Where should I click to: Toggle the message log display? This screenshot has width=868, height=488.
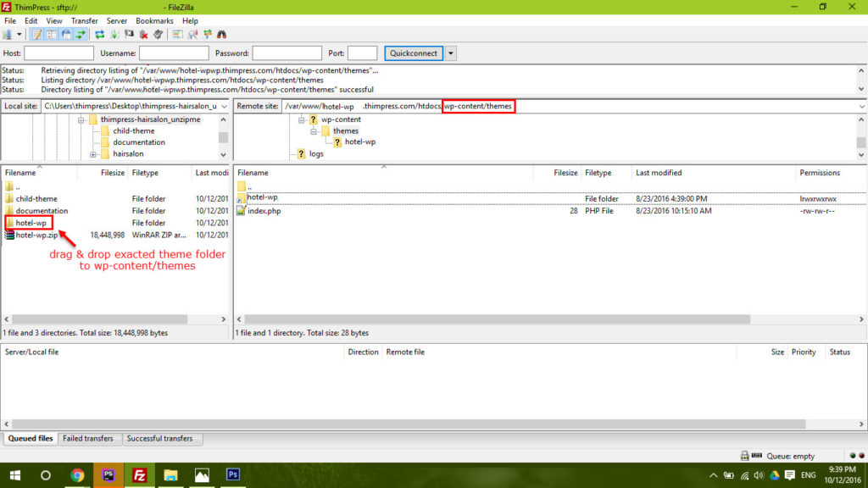point(36,35)
